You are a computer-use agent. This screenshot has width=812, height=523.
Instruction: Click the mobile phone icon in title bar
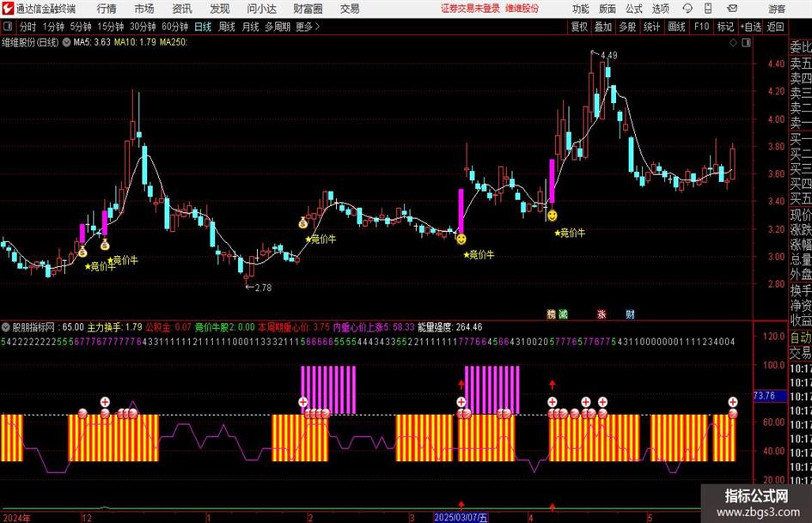point(708,9)
